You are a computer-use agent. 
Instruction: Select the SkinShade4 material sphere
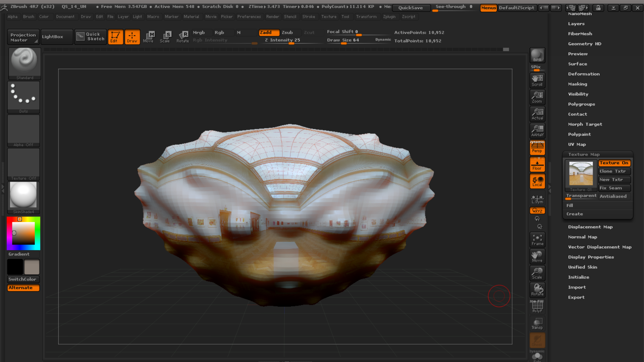(x=23, y=195)
